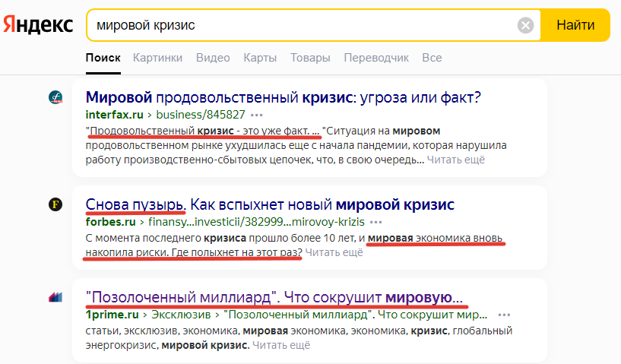Show all services via the Все tab
This screenshot has height=364, width=621.
pos(432,58)
